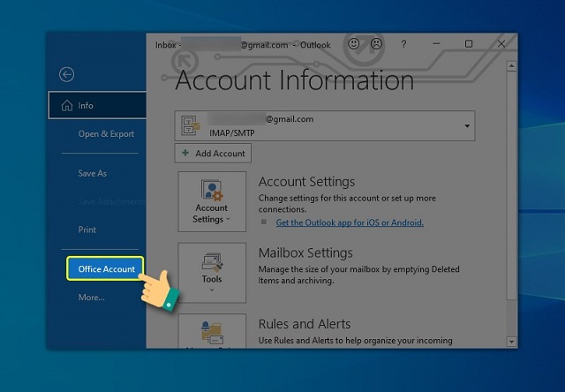565x392 pixels.
Task: Click the frown feedback face icon
Action: click(376, 44)
